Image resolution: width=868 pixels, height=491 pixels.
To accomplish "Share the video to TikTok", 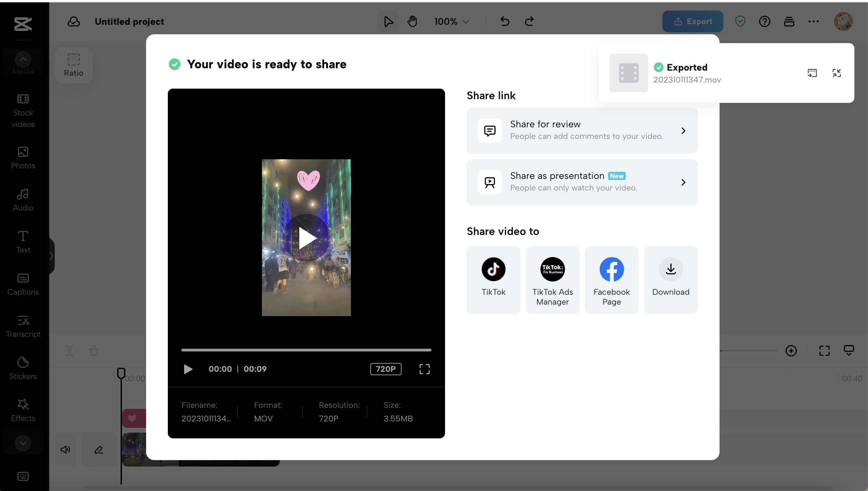I will coord(493,279).
